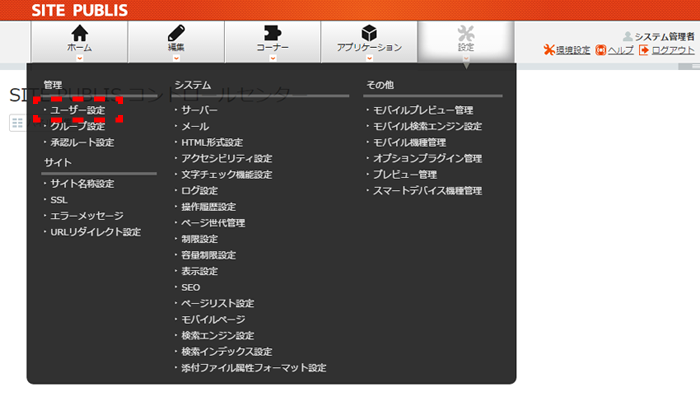This screenshot has width=700, height=420.
Task: Select 表示設定 menu entry
Action: click(x=200, y=271)
